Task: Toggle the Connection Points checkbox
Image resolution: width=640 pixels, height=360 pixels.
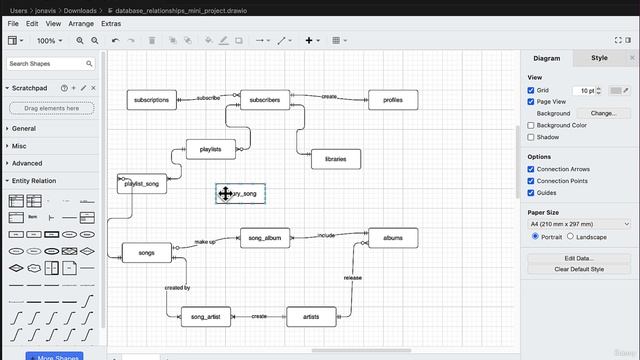Action: [x=531, y=181]
